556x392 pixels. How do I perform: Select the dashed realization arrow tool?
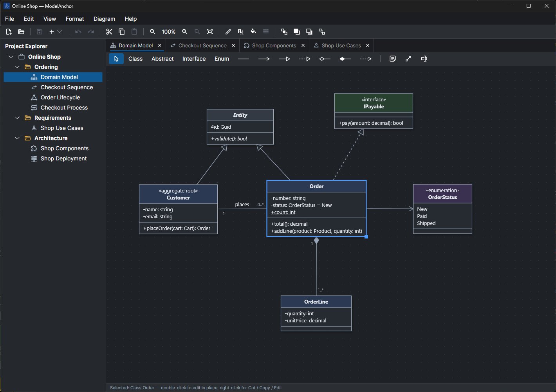305,59
